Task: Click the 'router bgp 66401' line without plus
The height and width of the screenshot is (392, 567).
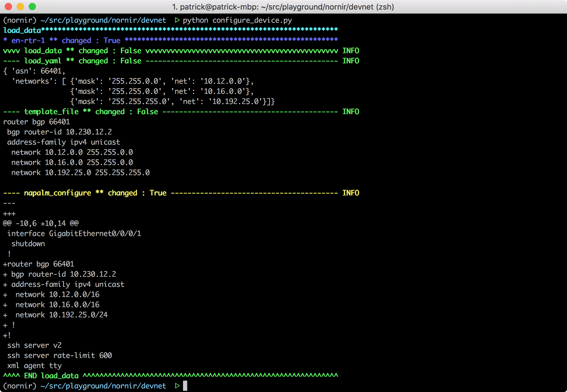Action: point(36,122)
